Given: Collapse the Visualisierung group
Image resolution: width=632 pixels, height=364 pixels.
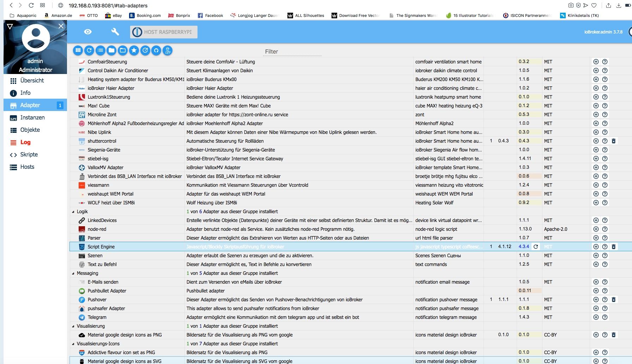Looking at the screenshot, I should click(x=73, y=326).
